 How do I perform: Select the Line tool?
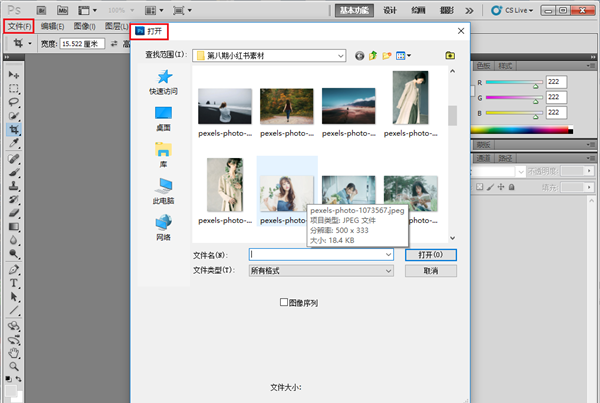(14, 310)
